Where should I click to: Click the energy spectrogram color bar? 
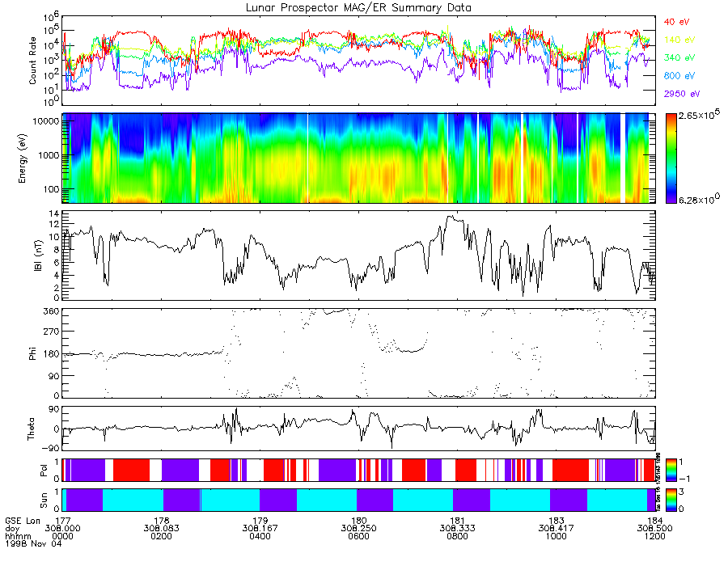[671, 158]
